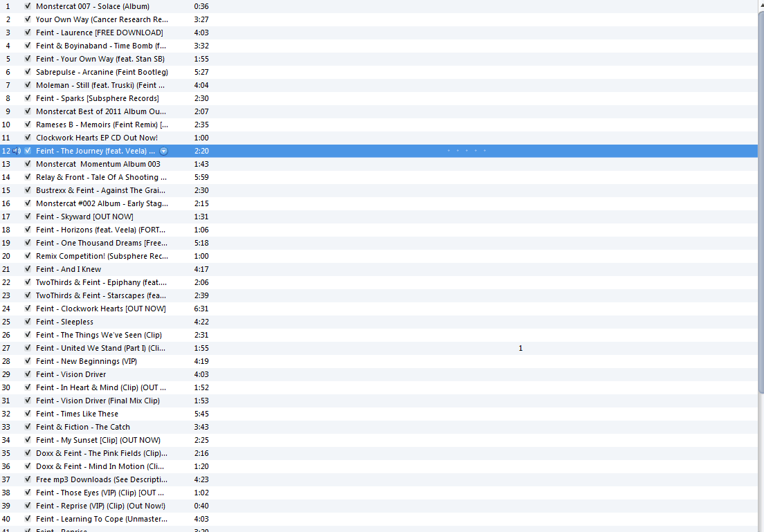The height and width of the screenshot is (532, 764).
Task: Select Relay & Front - Tale Of A Shooting
Action: click(x=101, y=177)
